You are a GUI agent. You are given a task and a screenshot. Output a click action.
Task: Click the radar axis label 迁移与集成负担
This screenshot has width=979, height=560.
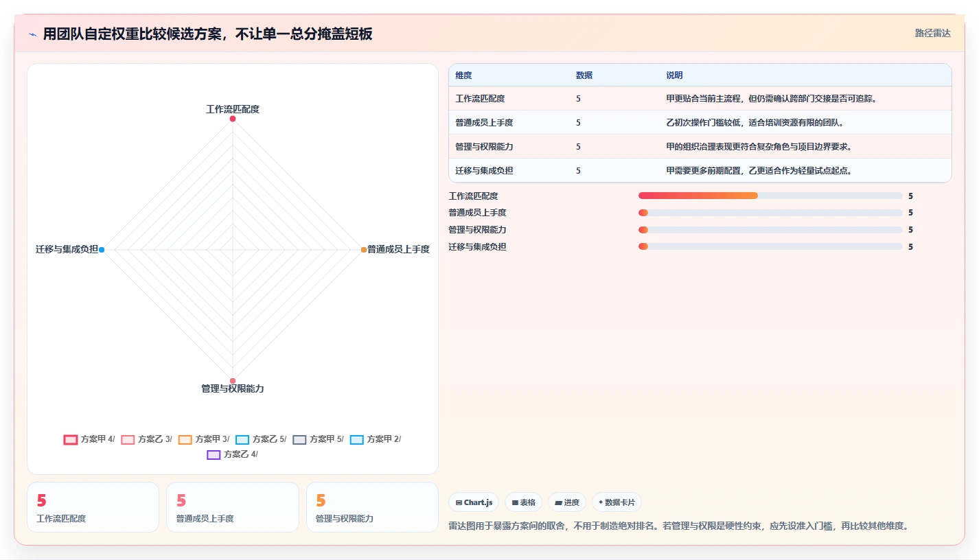(x=67, y=250)
